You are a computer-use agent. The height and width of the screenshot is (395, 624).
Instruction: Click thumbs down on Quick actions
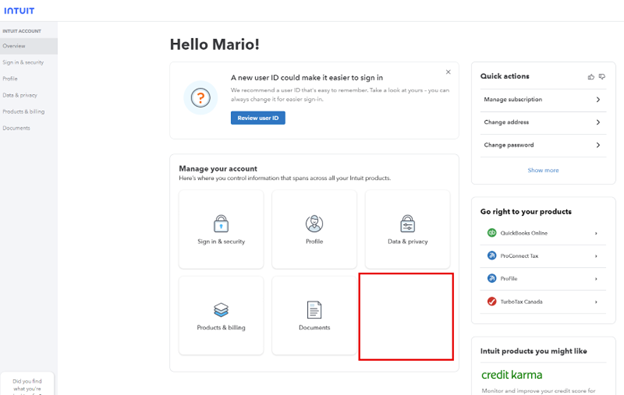pos(602,76)
